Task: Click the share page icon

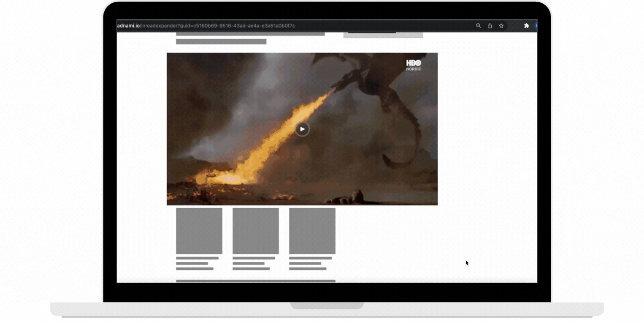Action: 490,26
